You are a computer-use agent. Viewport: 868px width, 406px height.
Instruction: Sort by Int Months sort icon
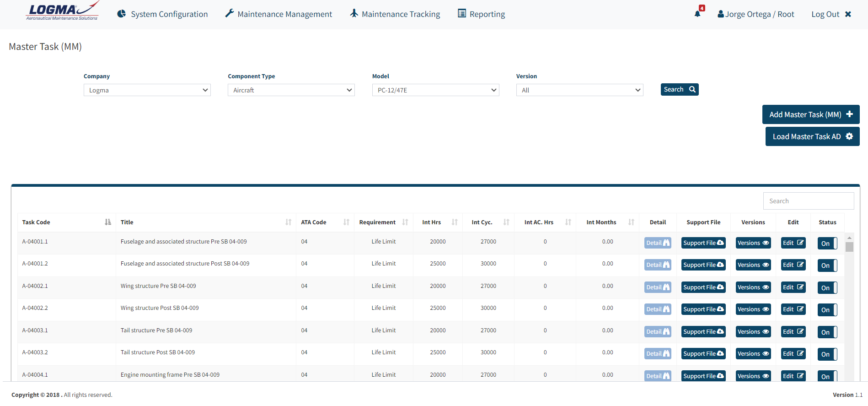631,222
